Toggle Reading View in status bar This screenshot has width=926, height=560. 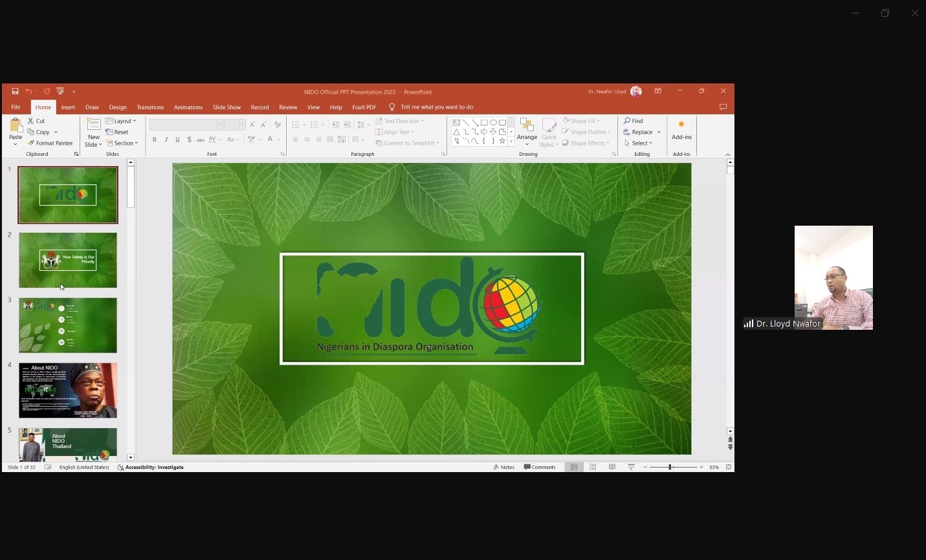tap(612, 467)
